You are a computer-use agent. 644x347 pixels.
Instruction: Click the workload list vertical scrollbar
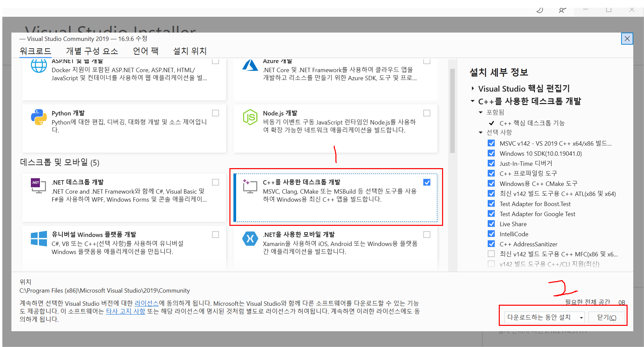pos(452,111)
